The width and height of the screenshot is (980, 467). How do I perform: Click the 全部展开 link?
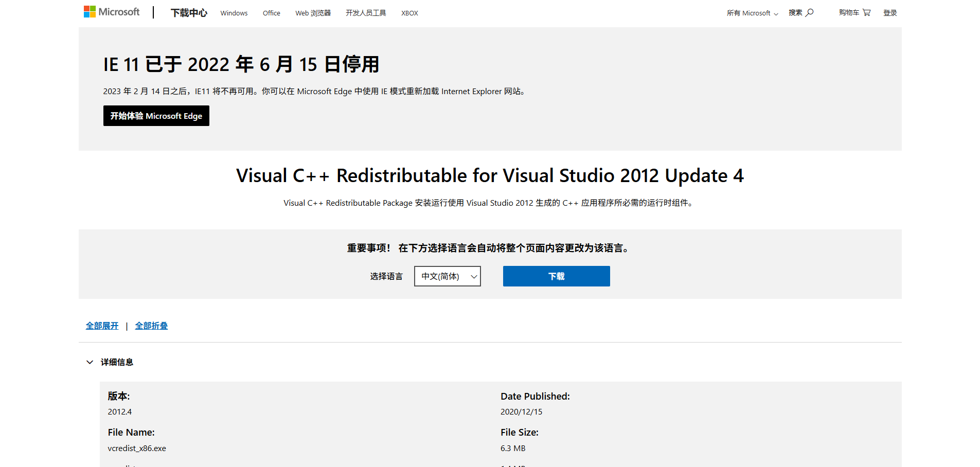[102, 326]
